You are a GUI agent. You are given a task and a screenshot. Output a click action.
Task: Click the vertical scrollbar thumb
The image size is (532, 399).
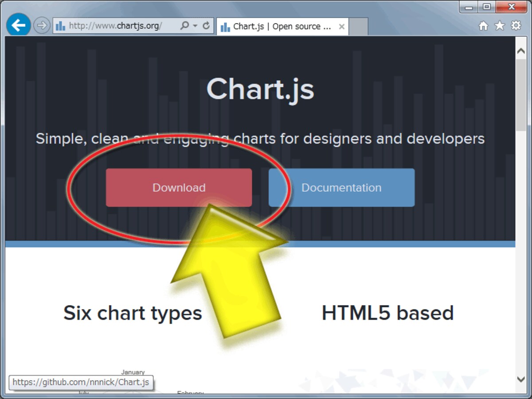(521, 94)
